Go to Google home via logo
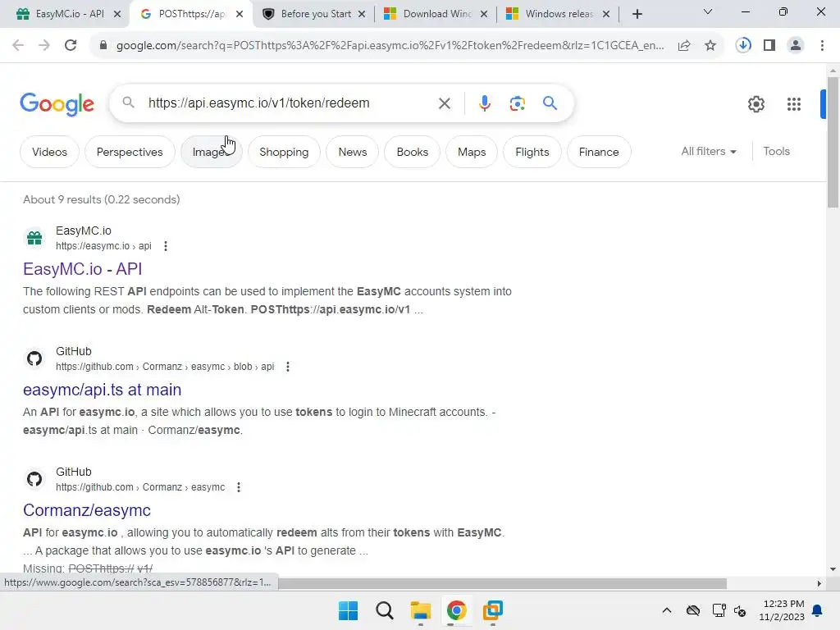840x630 pixels. [x=57, y=104]
